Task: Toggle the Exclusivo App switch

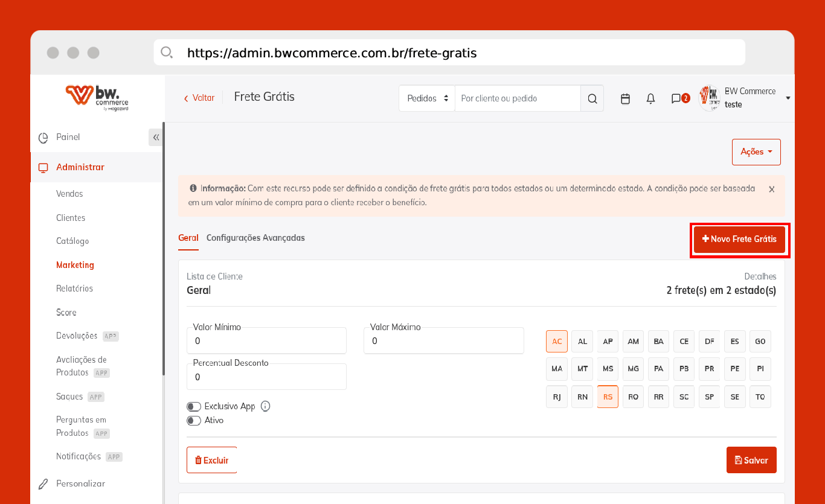Action: 194,407
